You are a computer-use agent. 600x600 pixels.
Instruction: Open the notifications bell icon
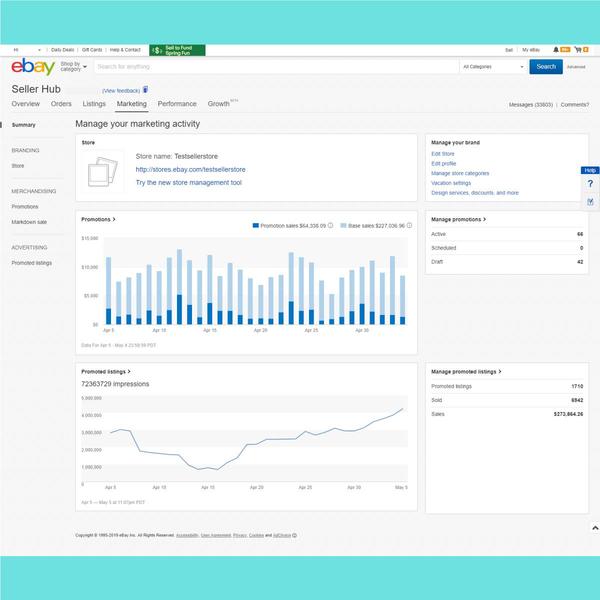click(556, 50)
